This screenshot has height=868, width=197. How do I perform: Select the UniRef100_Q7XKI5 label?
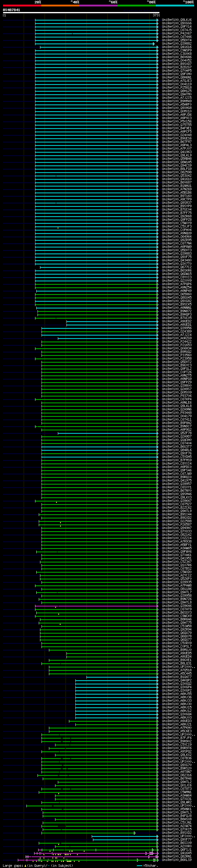tap(177, 829)
